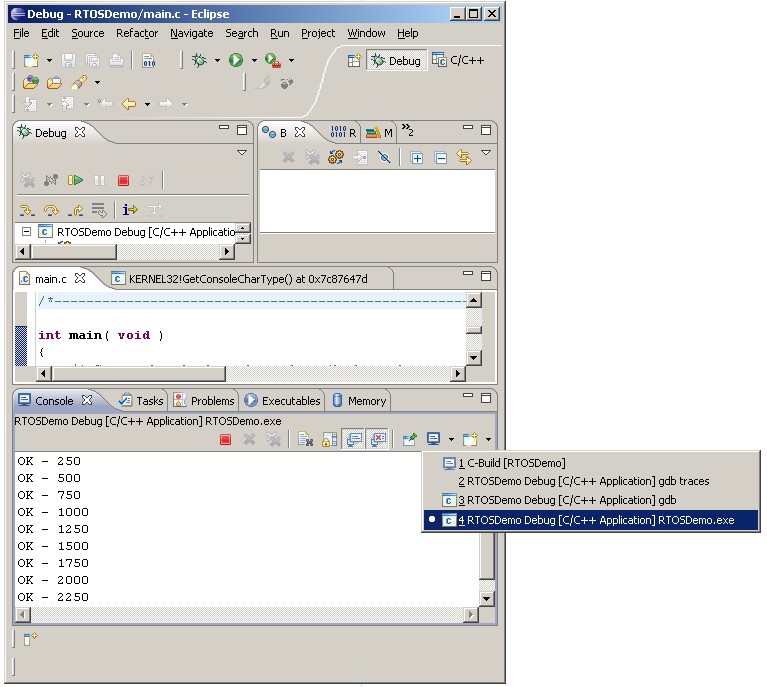Click the red Terminate button in Debug view
767x687 pixels.
(x=123, y=180)
